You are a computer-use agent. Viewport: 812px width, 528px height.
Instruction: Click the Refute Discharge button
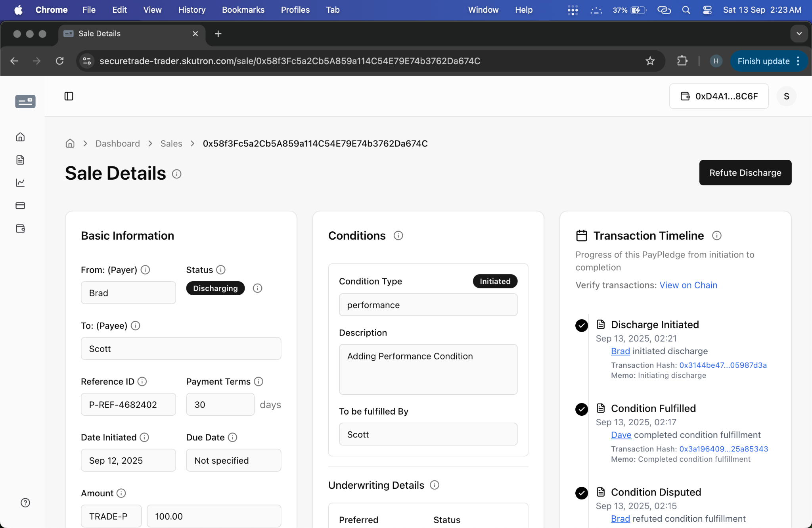click(745, 173)
